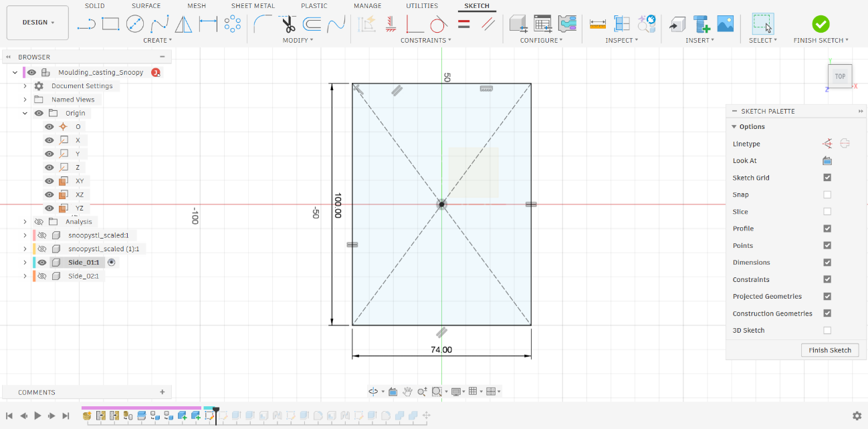Screen dimensions: 868x429
Task: Play the timeline
Action: pos(37,416)
